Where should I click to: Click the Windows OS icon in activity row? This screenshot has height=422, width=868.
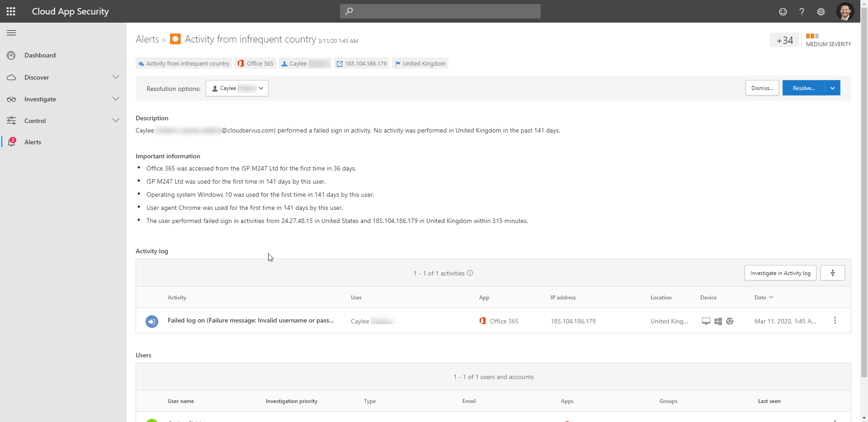click(718, 321)
